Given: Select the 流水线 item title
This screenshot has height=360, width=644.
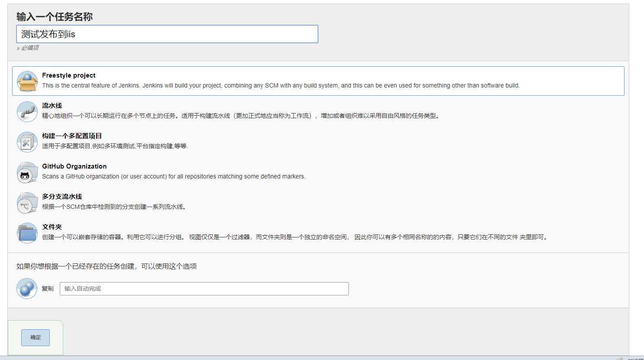Looking at the screenshot, I should (52, 106).
